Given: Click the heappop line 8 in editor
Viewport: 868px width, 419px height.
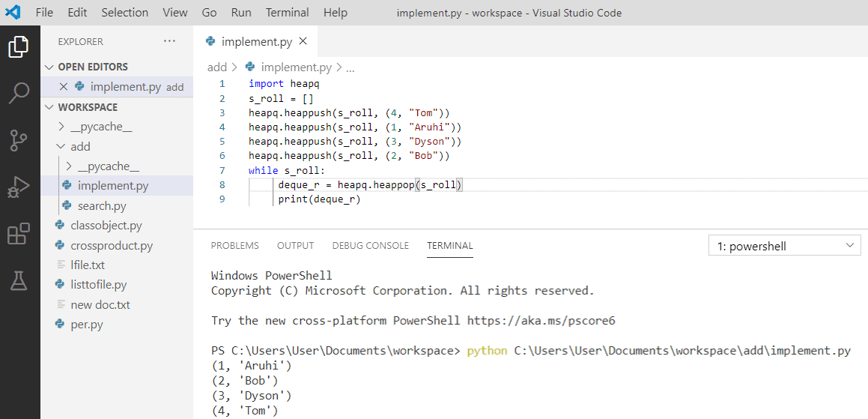Looking at the screenshot, I should click(x=370, y=184).
